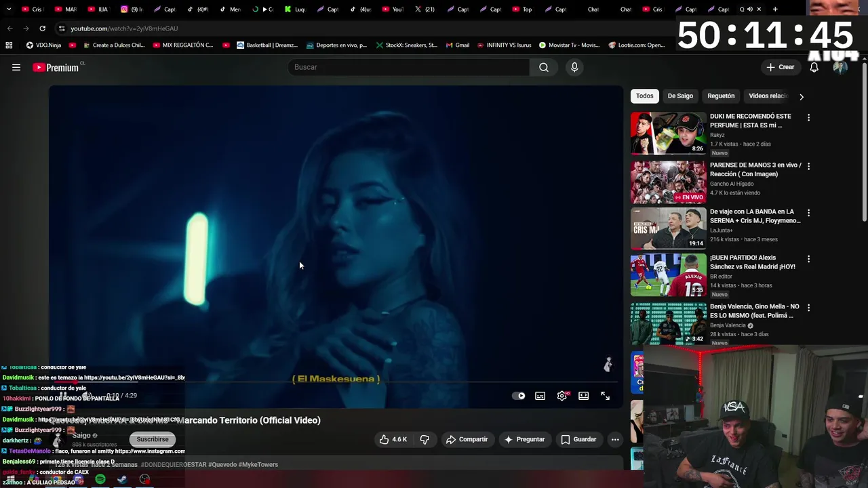
Task: Reload the page in Chrome
Action: click(42, 28)
